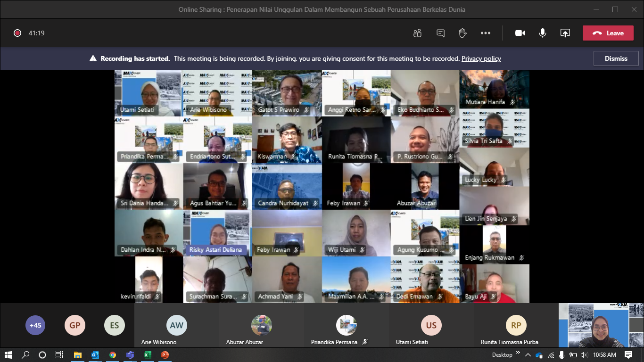This screenshot has width=644, height=362.
Task: Click the Lien Jin Senjaya name label
Action: coord(486,219)
